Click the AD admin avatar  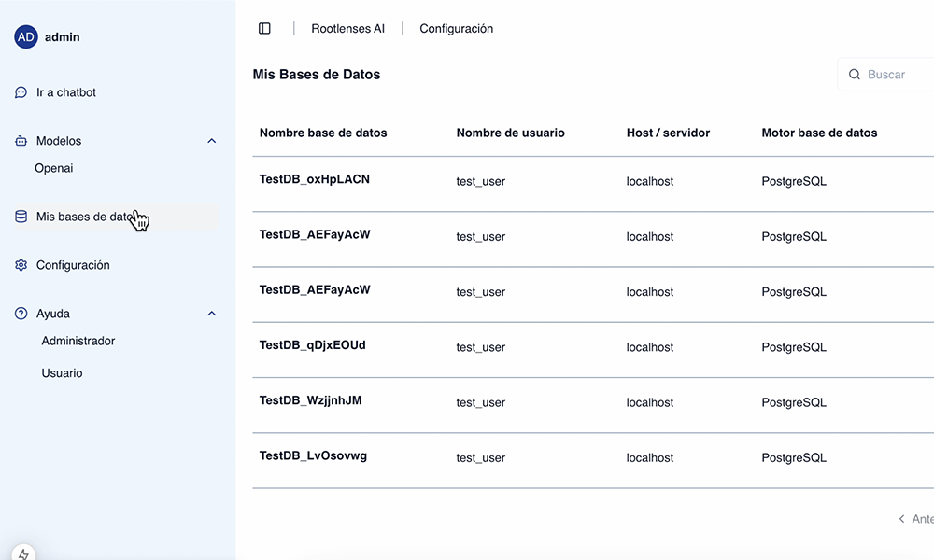click(26, 37)
